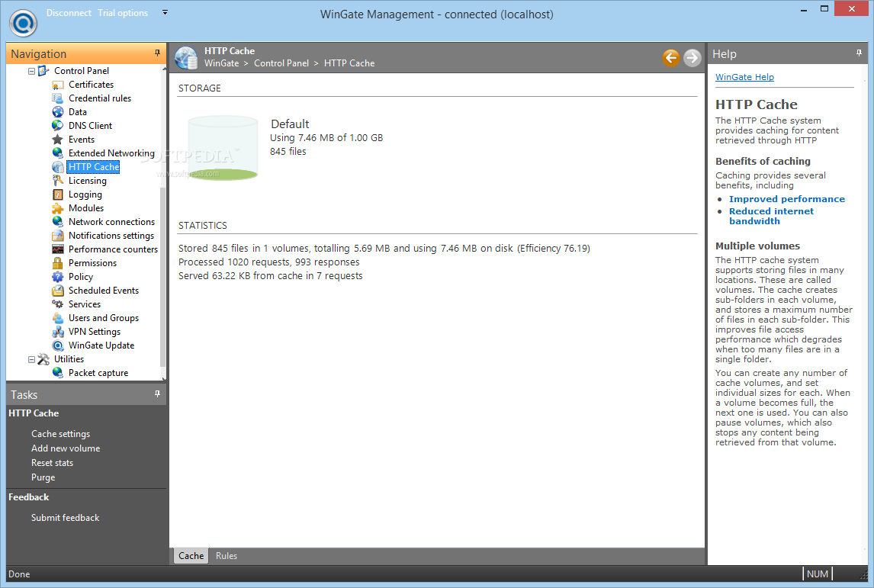874x588 pixels.
Task: Open Trial options
Action: click(123, 13)
